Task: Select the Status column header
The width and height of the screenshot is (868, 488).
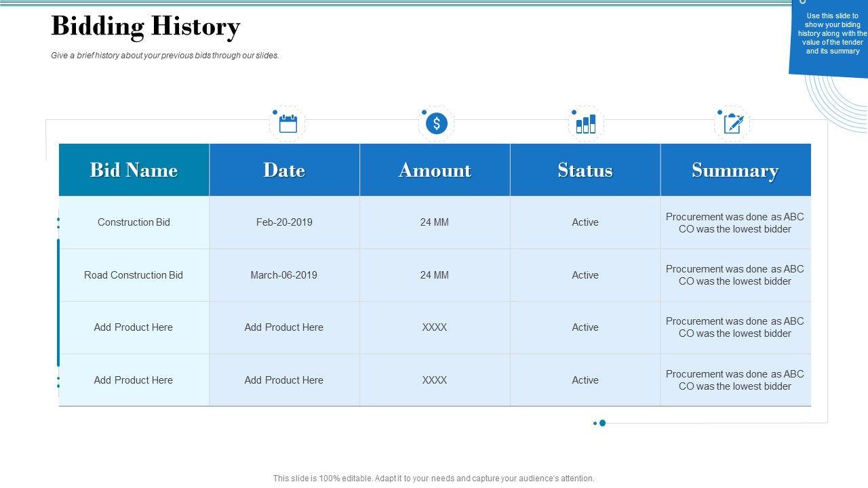Action: click(x=585, y=170)
